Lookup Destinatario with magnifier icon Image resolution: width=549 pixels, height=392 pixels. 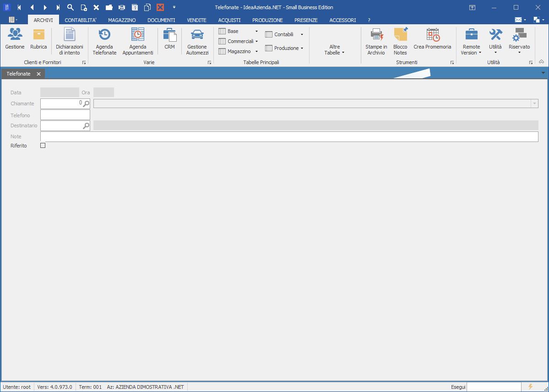click(86, 125)
